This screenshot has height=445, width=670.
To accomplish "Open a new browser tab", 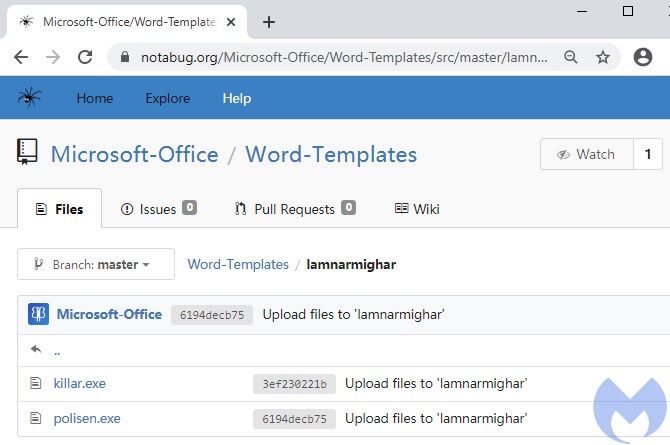I will [x=268, y=22].
